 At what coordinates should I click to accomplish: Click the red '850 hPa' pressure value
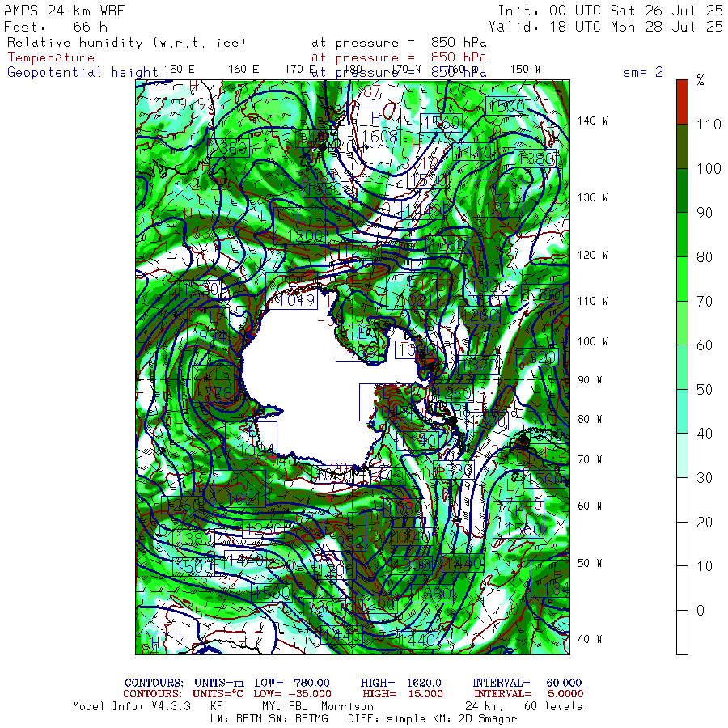pyautogui.click(x=459, y=57)
